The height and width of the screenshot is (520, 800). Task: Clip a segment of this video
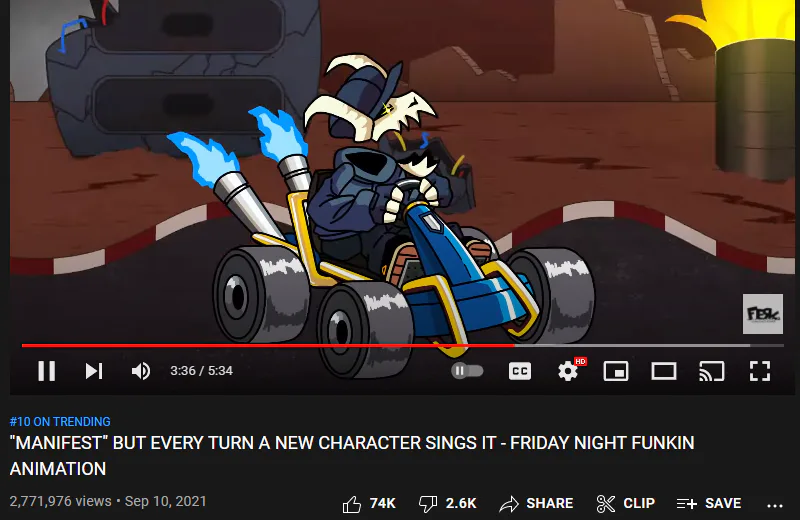[626, 503]
